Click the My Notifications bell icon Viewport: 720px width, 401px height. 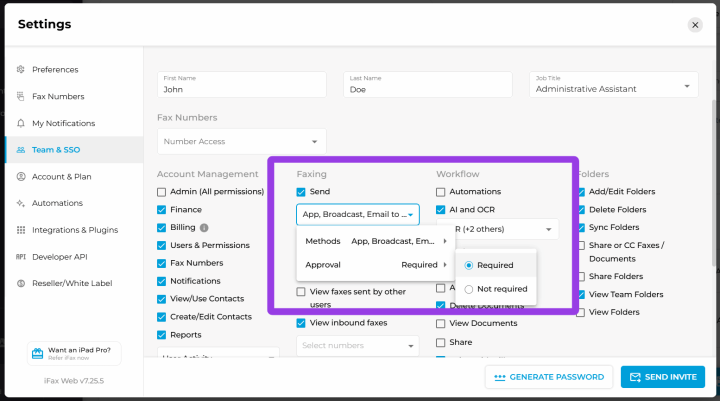tap(21, 123)
